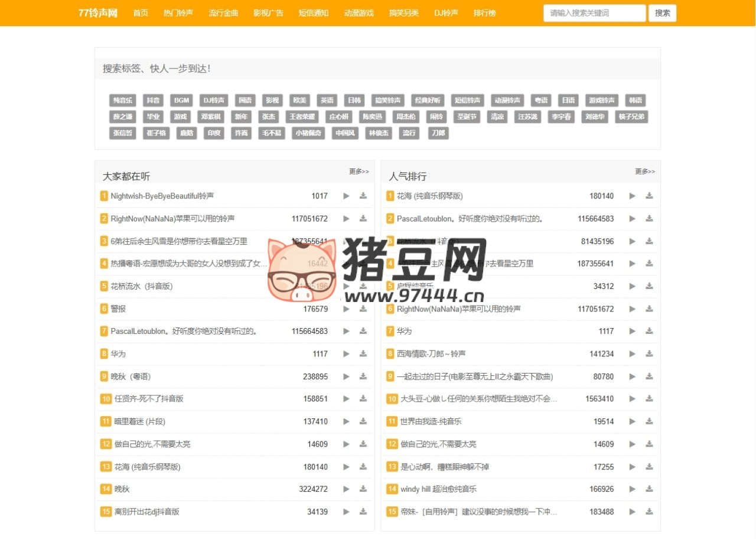The image size is (756, 539).
Task: Click the search keyword input field
Action: pos(594,13)
